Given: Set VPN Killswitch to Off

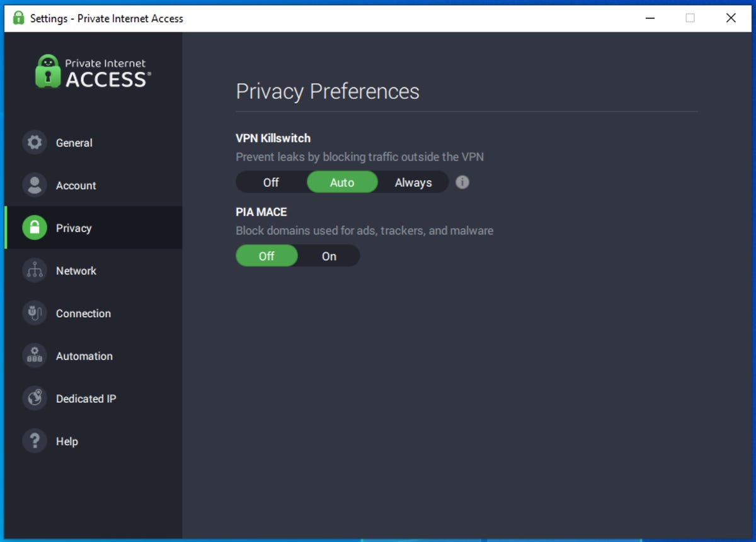Looking at the screenshot, I should coord(271,183).
